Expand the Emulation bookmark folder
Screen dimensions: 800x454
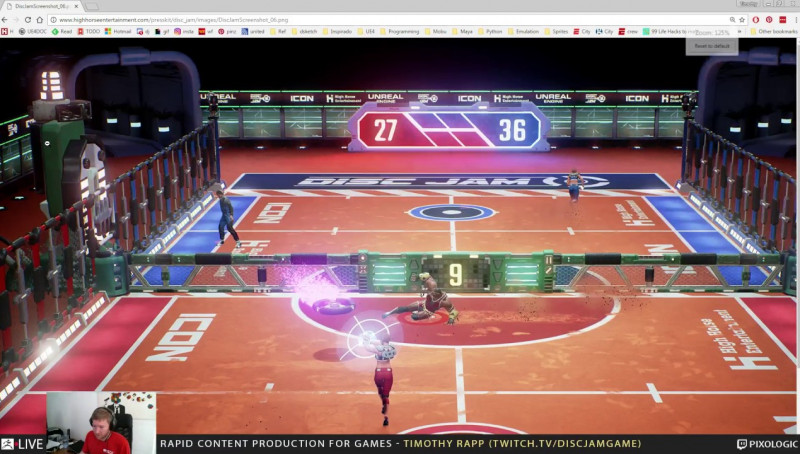click(x=523, y=32)
